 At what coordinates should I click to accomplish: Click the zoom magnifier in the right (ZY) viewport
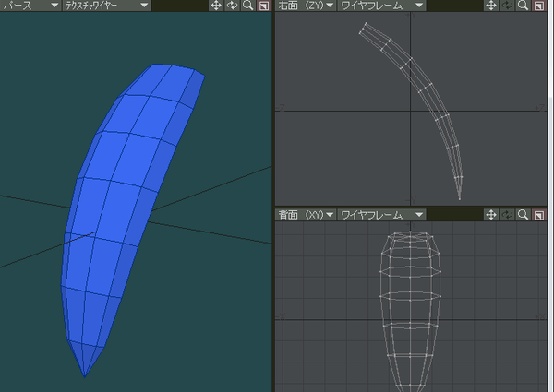pos(523,6)
